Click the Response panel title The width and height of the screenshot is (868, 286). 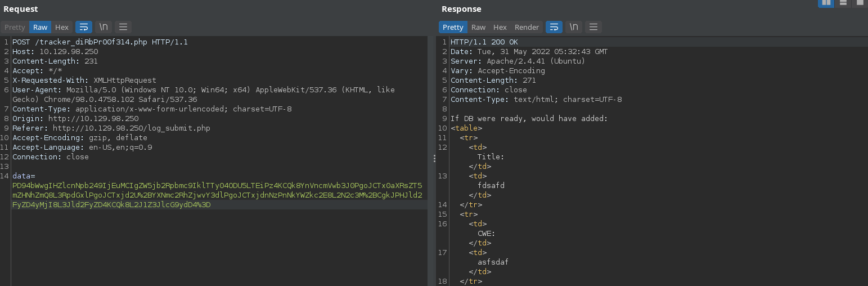click(x=461, y=9)
